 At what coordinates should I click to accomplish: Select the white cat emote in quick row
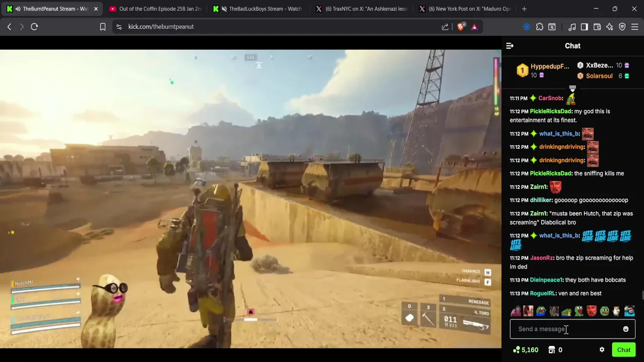[617, 311]
